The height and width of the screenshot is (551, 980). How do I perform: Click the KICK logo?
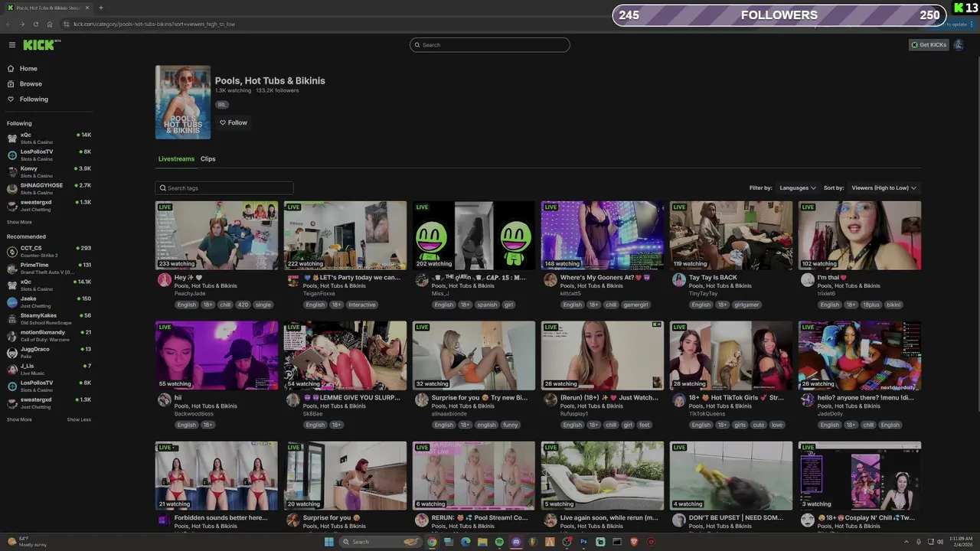(41, 45)
